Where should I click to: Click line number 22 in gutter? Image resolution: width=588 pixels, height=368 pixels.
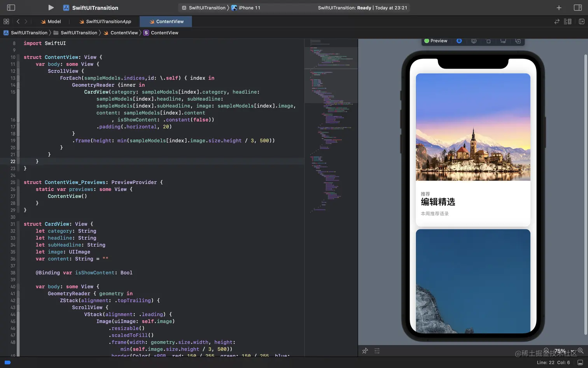[13, 162]
